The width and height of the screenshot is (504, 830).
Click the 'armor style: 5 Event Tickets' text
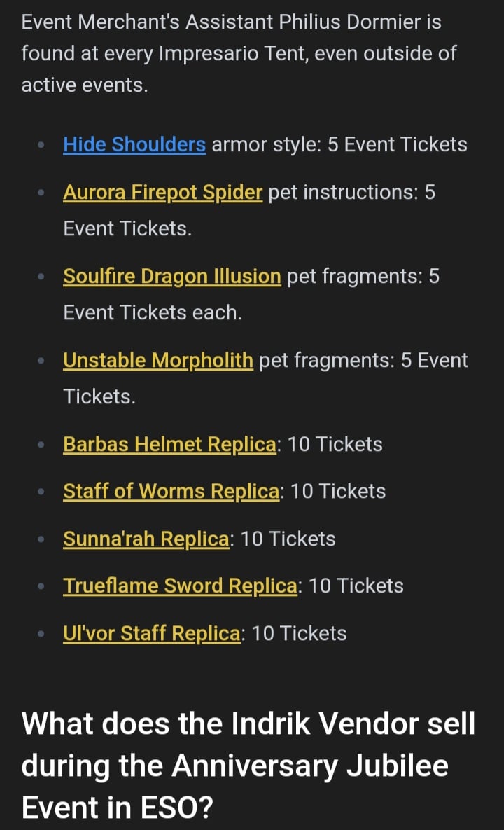pyautogui.click(x=339, y=144)
